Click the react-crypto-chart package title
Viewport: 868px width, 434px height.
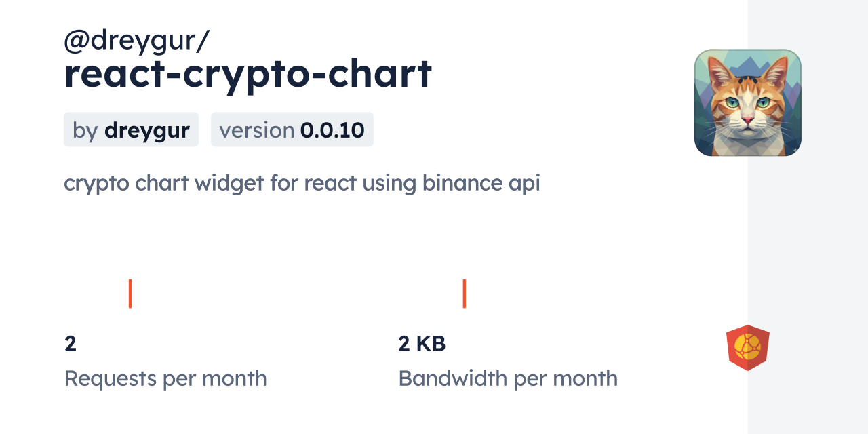point(248,75)
